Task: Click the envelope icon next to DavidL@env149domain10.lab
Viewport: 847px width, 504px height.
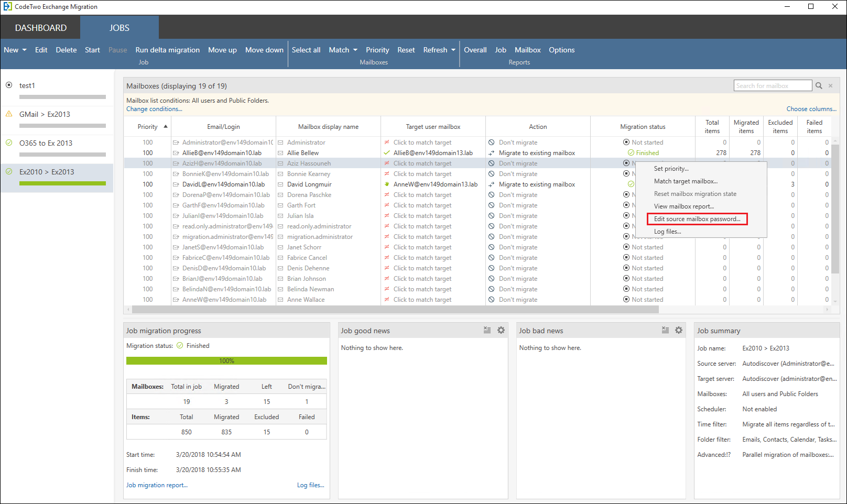Action: pos(177,184)
